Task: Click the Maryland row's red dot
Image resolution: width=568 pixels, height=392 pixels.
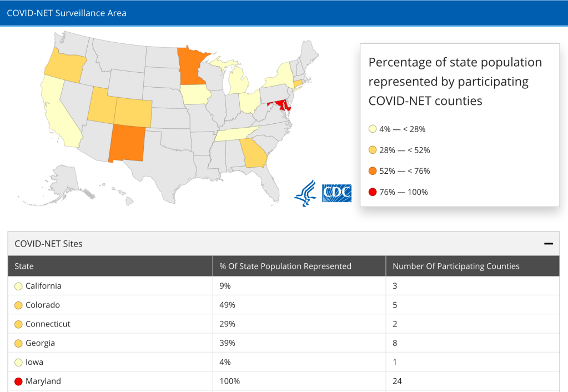Action: pos(18,381)
